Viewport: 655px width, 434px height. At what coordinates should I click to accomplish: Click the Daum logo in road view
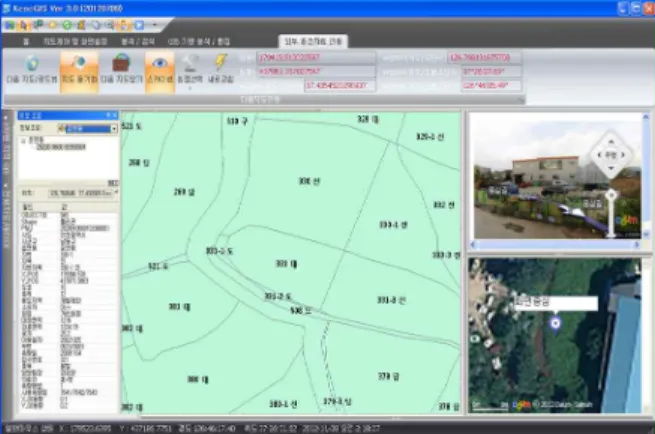point(628,221)
